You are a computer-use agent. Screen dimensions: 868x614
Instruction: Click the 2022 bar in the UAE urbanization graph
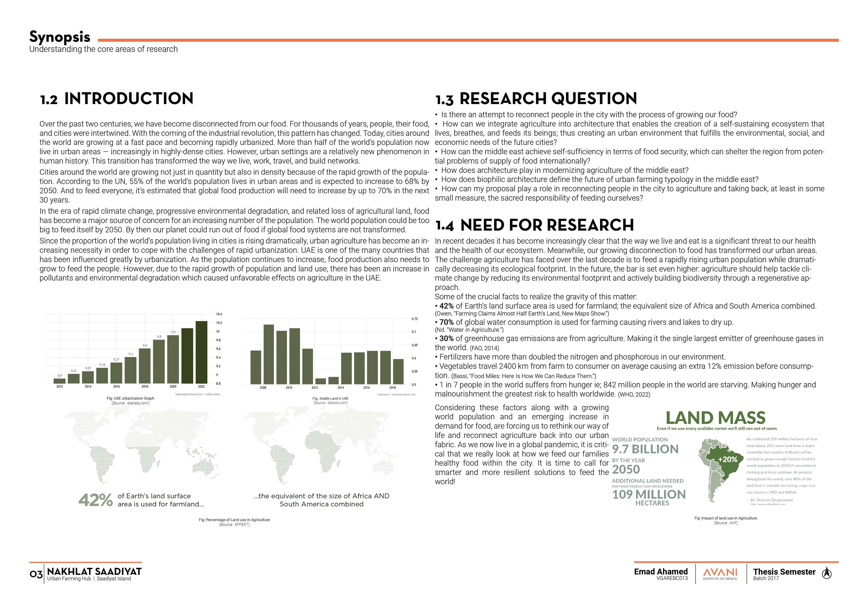pyautogui.click(x=201, y=352)
